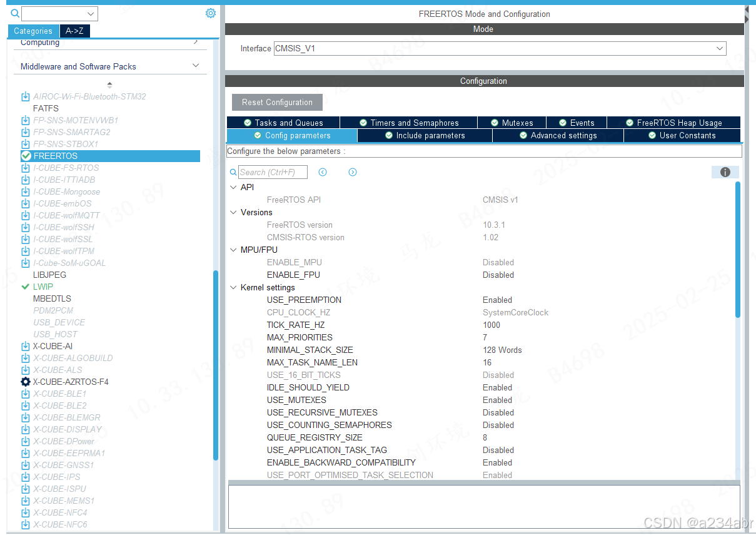Click the download icon next to I-CUBE-Mongoose
Viewport: 756px width, 535px height.
click(26, 191)
